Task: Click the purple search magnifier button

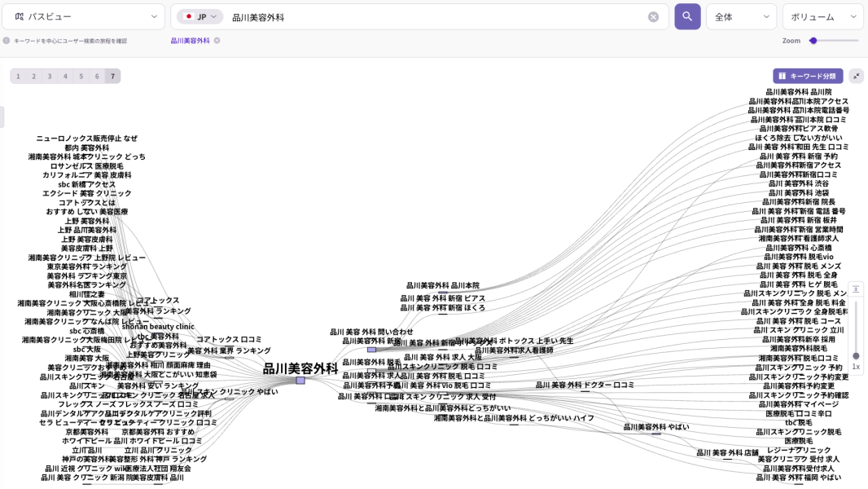Action: [687, 16]
